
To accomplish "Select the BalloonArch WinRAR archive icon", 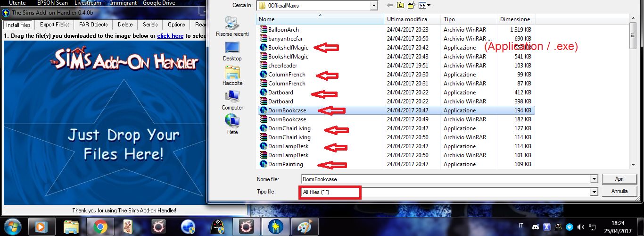I will click(x=264, y=30).
